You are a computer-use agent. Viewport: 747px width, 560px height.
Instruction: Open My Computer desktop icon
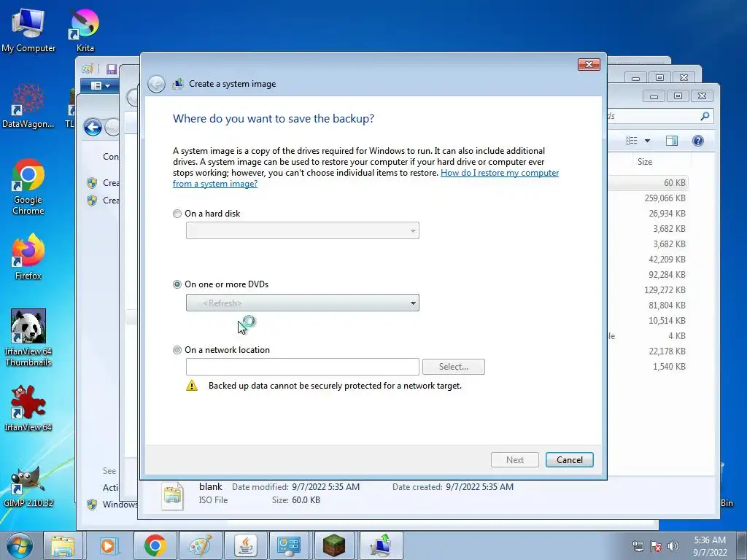[x=28, y=30]
